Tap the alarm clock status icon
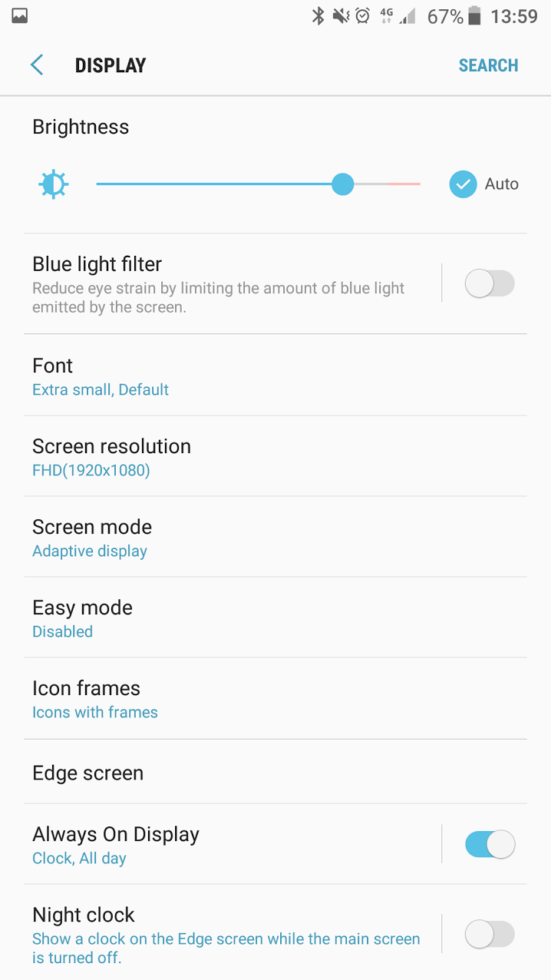This screenshot has height=980, width=551. [363, 16]
